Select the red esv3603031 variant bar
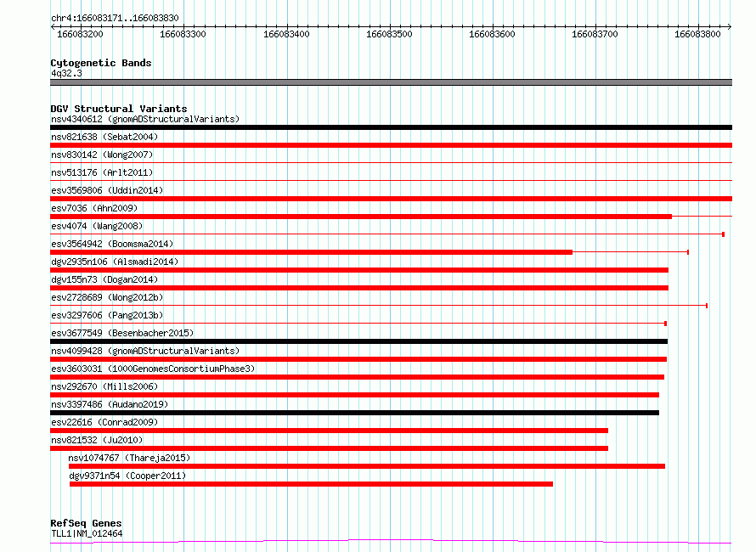The image size is (756, 552). pyautogui.click(x=358, y=377)
